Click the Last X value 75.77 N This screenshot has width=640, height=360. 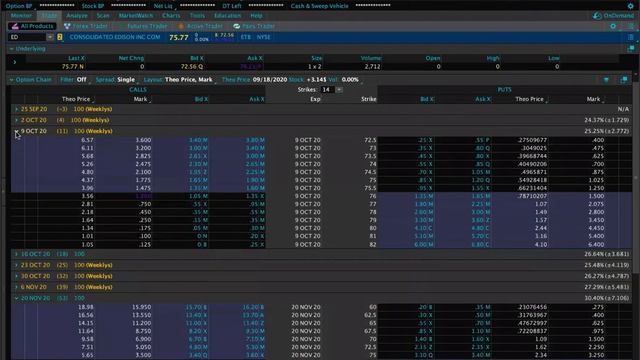[73, 67]
